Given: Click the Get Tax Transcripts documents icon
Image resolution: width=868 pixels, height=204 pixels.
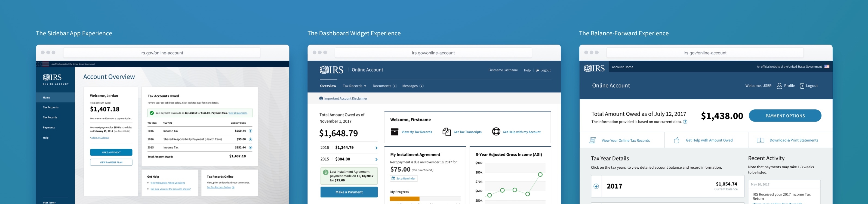Looking at the screenshot, I should [x=447, y=132].
